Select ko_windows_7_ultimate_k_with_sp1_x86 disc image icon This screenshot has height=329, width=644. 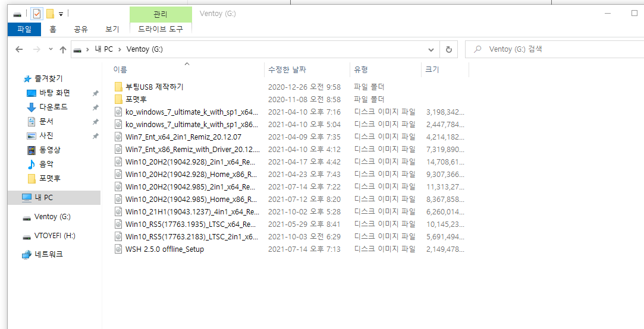(x=118, y=124)
